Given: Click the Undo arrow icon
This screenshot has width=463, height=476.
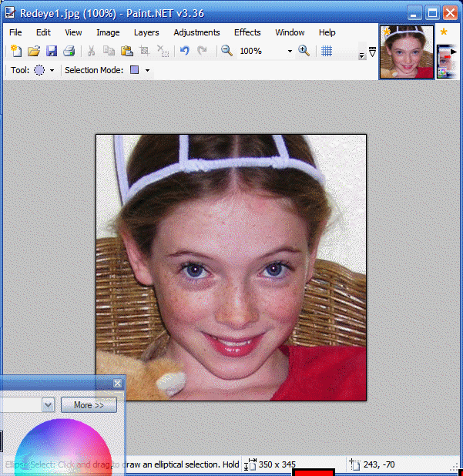Looking at the screenshot, I should tap(184, 51).
